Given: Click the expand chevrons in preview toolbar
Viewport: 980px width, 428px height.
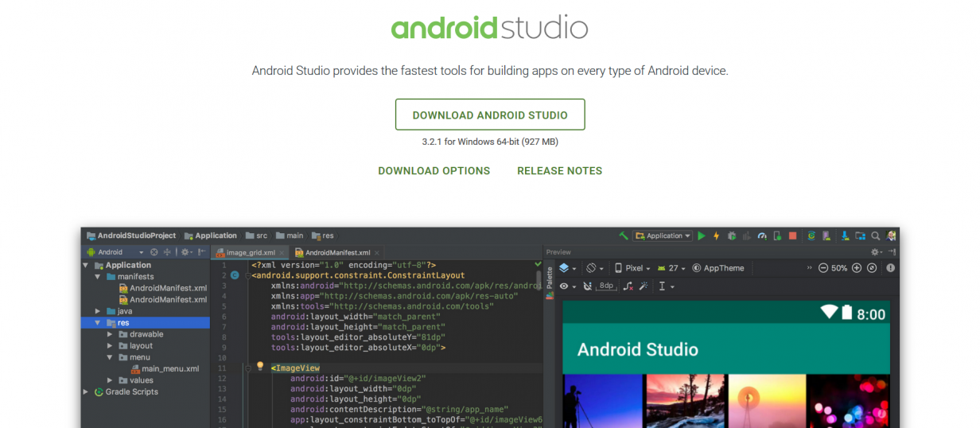Looking at the screenshot, I should 810,268.
